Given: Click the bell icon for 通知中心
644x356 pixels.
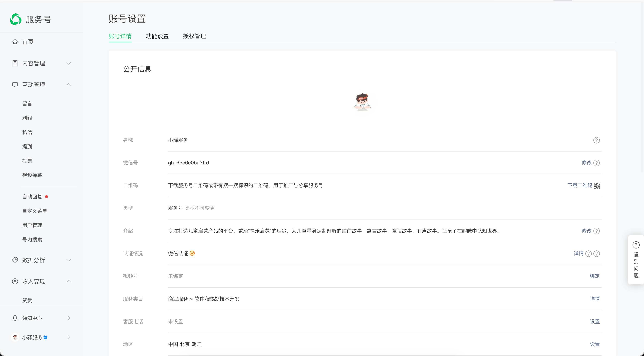Looking at the screenshot, I should click(x=15, y=318).
